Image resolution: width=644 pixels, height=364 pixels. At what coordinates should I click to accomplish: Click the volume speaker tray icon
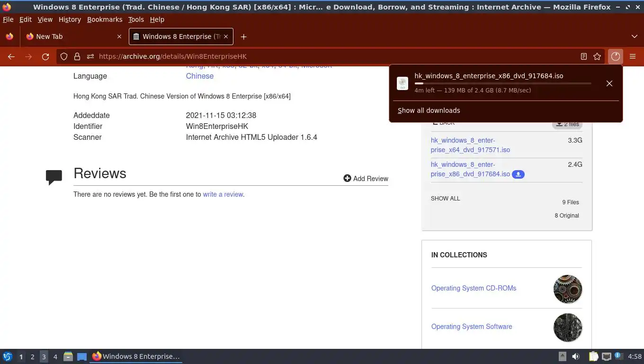pos(576,356)
